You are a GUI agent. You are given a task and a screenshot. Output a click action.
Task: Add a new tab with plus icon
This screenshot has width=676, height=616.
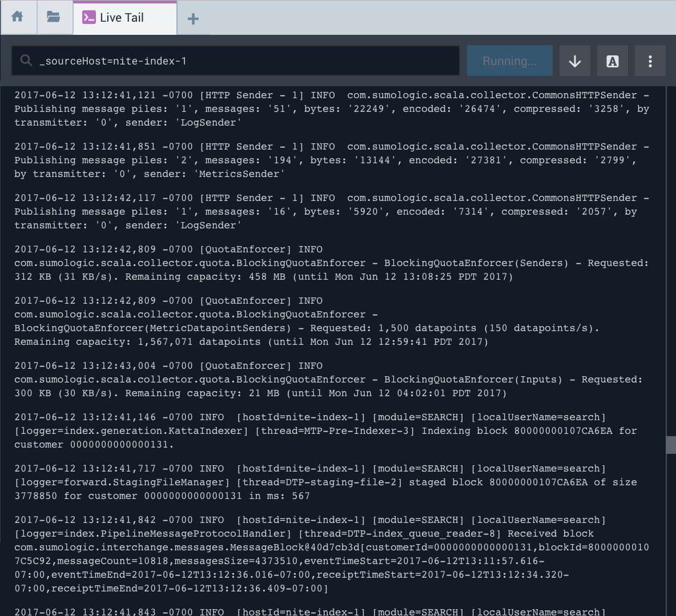coord(193,19)
